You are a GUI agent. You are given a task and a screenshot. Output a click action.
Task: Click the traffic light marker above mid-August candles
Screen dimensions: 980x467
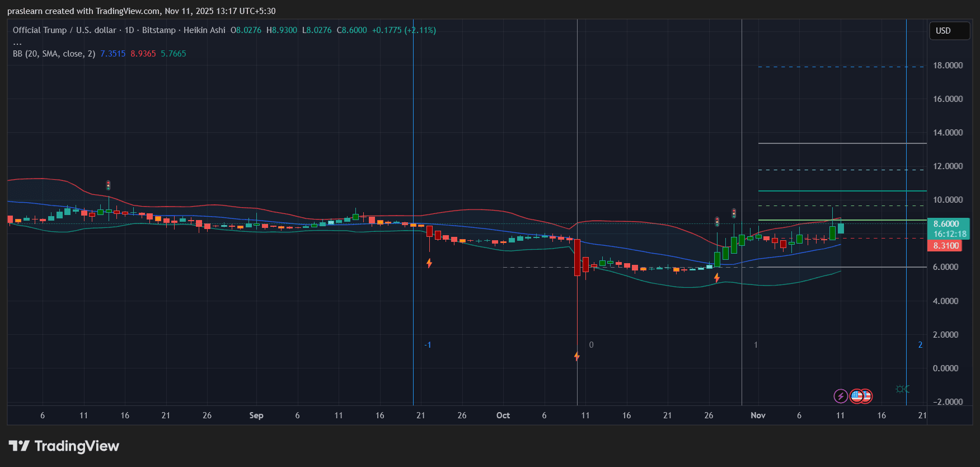click(x=108, y=185)
